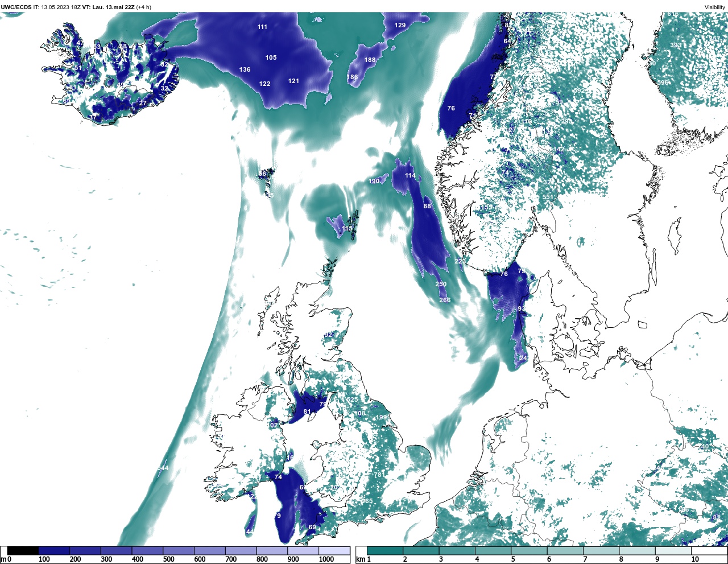Image resolution: width=728 pixels, height=564 pixels.
Task: Click the visibility value '69' near Cornwall
Action: tap(312, 527)
